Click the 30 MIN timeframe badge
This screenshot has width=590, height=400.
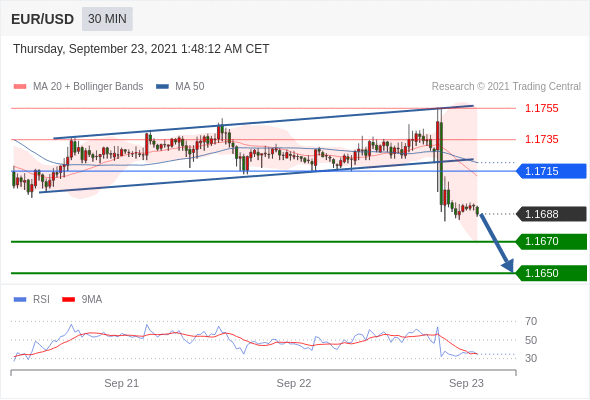[107, 19]
